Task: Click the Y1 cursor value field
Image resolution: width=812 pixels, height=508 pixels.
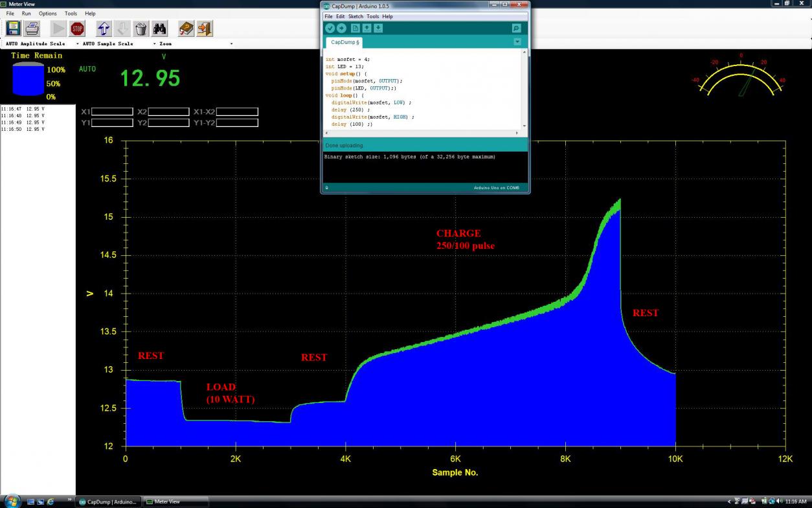Action: point(112,122)
